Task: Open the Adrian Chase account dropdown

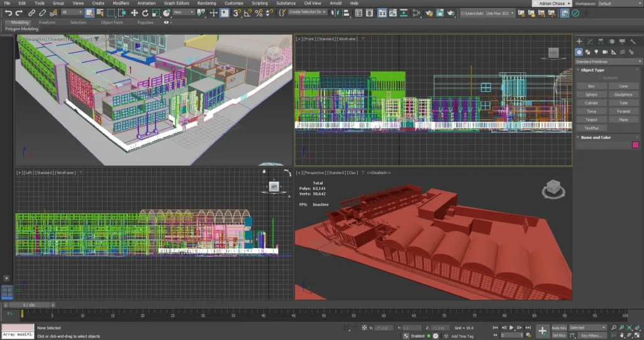Action: coord(552,3)
